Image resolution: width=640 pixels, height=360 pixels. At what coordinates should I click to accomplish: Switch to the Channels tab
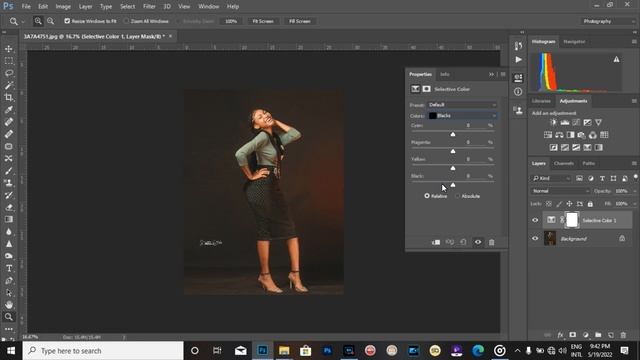coord(564,163)
